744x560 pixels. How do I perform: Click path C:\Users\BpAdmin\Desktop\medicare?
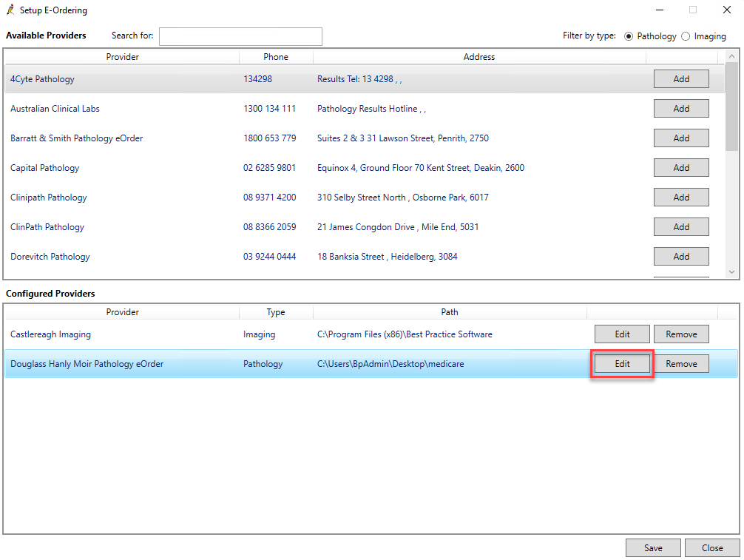pyautogui.click(x=390, y=363)
